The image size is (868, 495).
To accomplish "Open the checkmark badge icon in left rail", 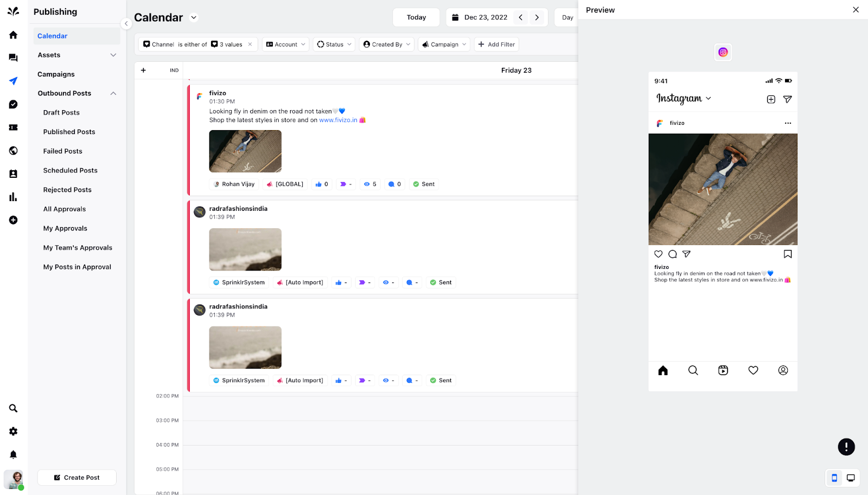I will (x=13, y=104).
